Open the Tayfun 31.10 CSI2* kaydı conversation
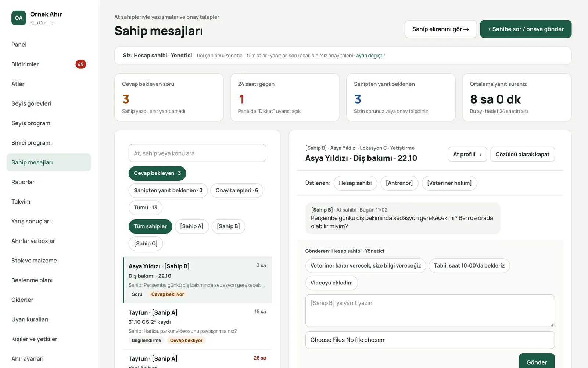 pos(198,326)
